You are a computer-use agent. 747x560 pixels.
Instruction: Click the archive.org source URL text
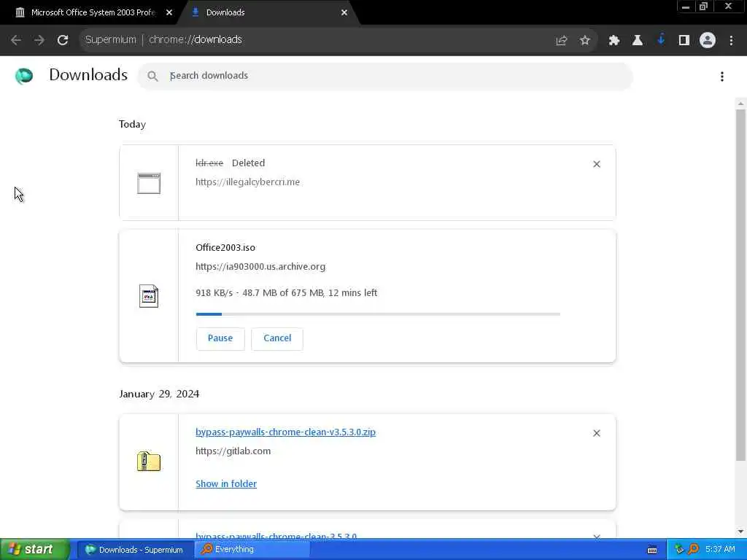[x=260, y=267]
